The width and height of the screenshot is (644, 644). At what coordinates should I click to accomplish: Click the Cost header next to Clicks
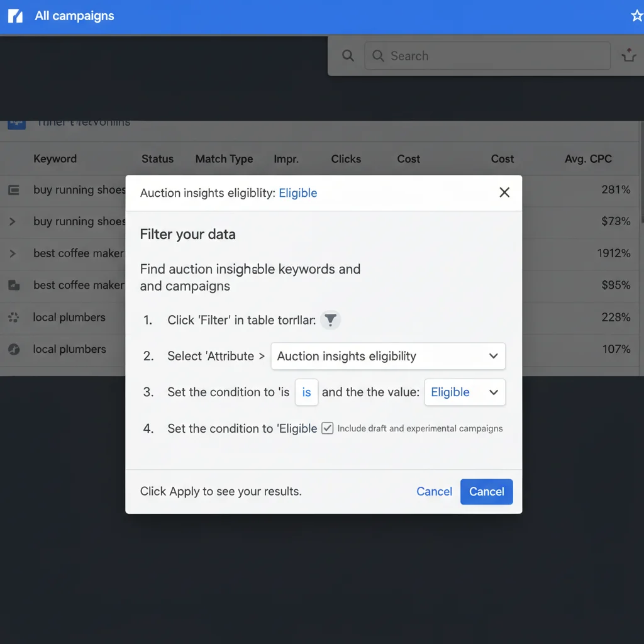tap(408, 159)
